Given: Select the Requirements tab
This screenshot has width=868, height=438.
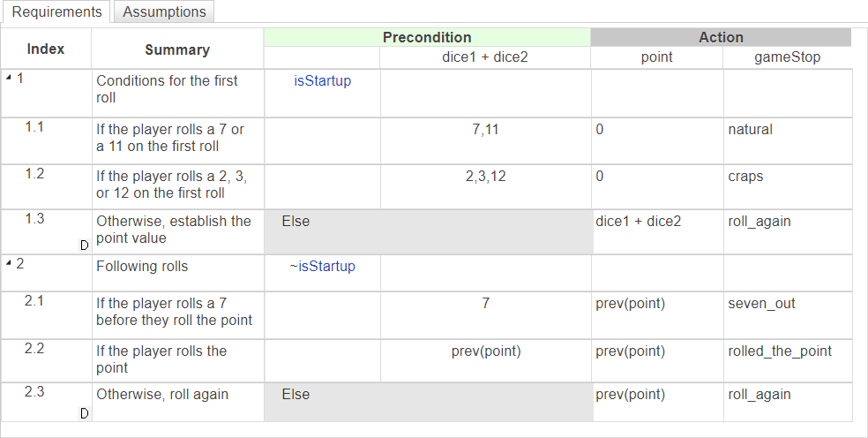Looking at the screenshot, I should 56,11.
